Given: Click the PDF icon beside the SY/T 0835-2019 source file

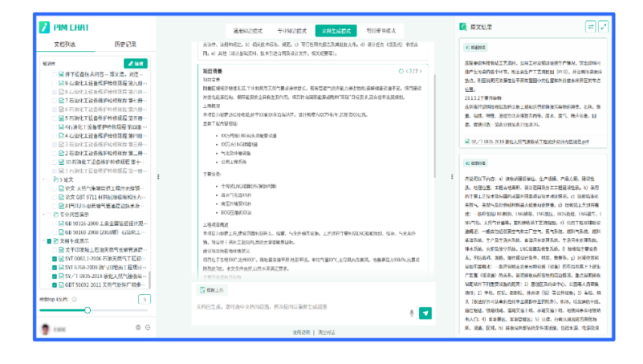Looking at the screenshot, I should pos(467,141).
